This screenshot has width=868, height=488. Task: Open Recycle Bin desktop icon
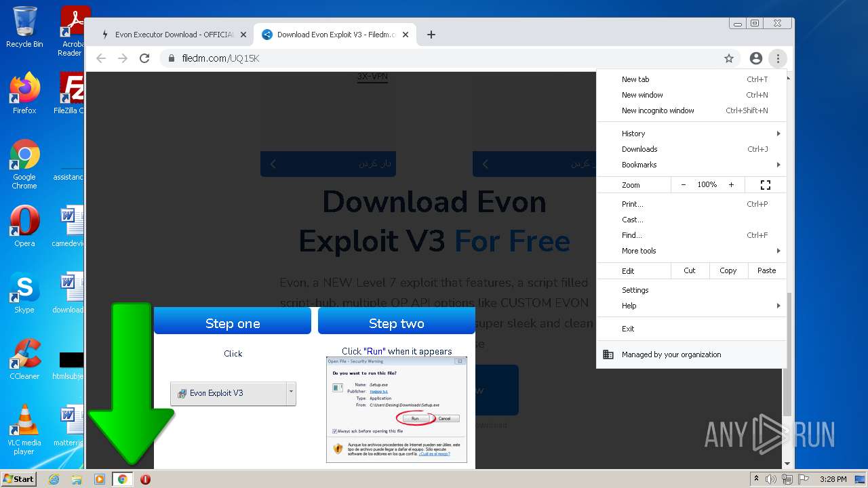tap(24, 27)
